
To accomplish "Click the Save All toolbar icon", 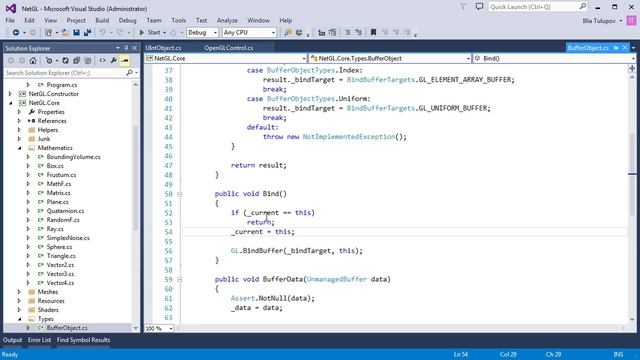I will (x=87, y=32).
